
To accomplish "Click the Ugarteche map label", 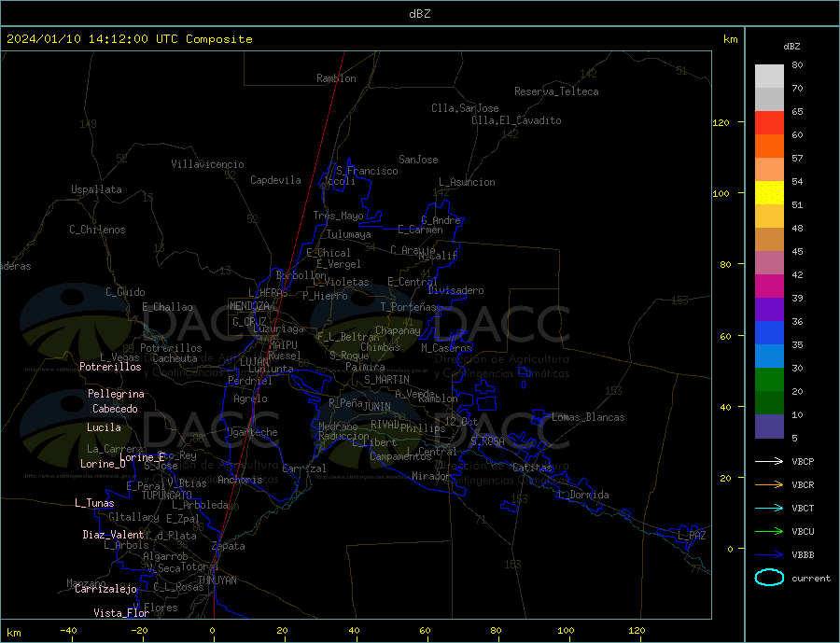I will [x=252, y=432].
